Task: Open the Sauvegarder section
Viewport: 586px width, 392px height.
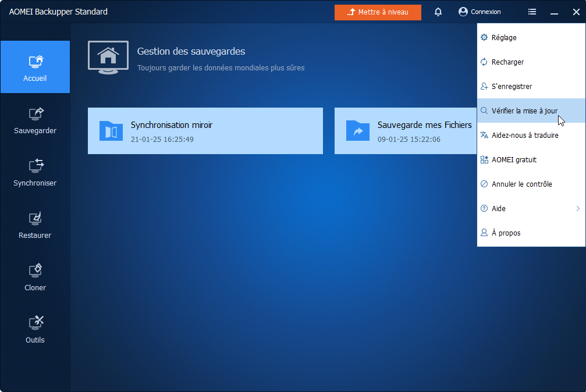Action: pos(35,120)
